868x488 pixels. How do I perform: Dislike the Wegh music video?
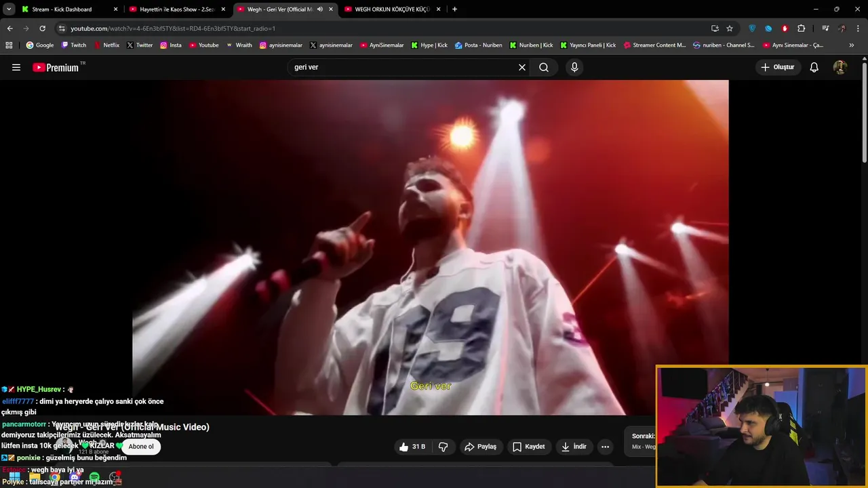point(443,447)
